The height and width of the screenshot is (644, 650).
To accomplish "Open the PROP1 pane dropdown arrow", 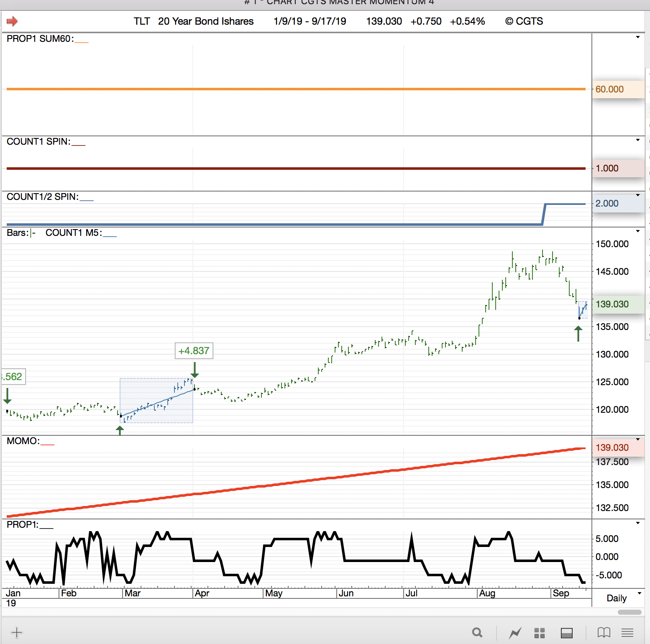I will pyautogui.click(x=638, y=523).
